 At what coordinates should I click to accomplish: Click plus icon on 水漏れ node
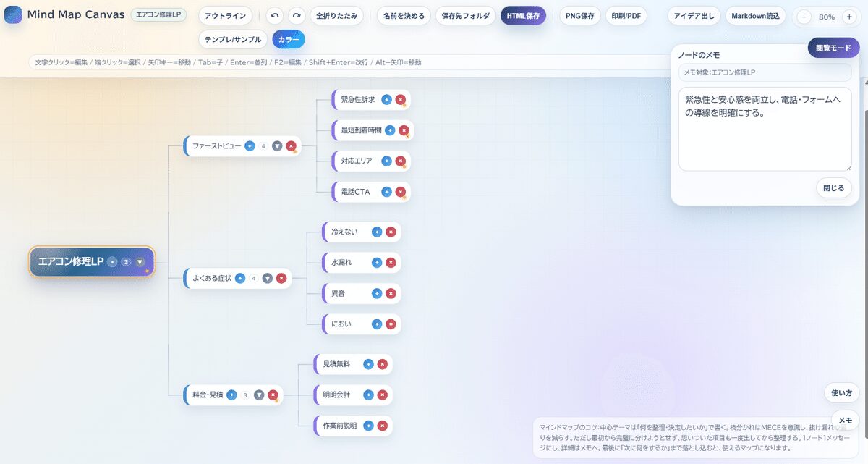coord(377,263)
